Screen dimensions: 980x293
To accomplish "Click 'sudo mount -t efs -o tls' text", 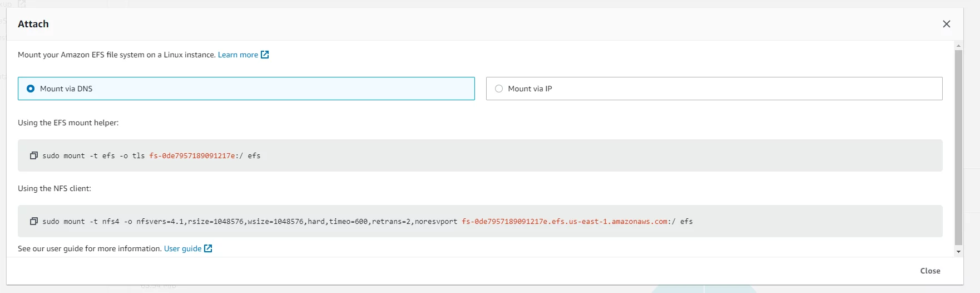I will (x=93, y=156).
